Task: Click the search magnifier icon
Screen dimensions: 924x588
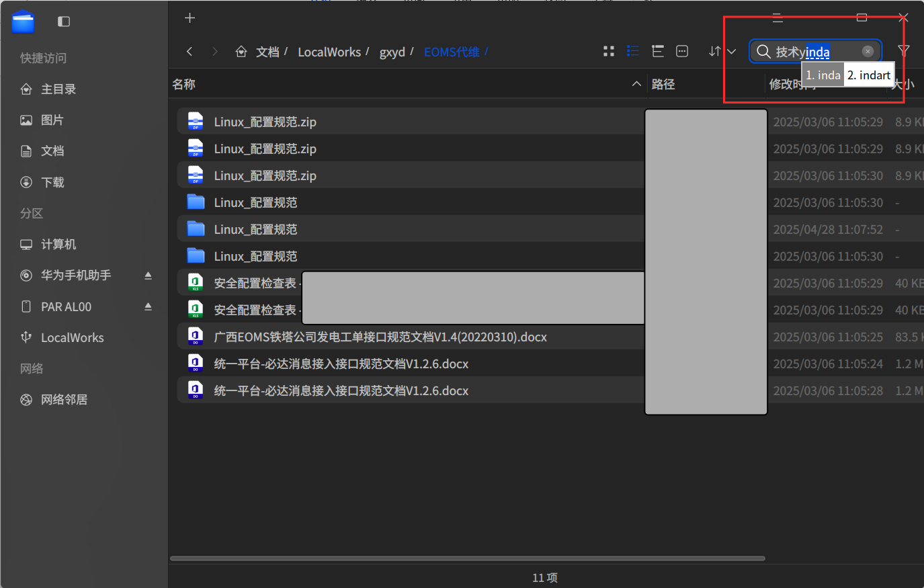Action: pyautogui.click(x=763, y=52)
